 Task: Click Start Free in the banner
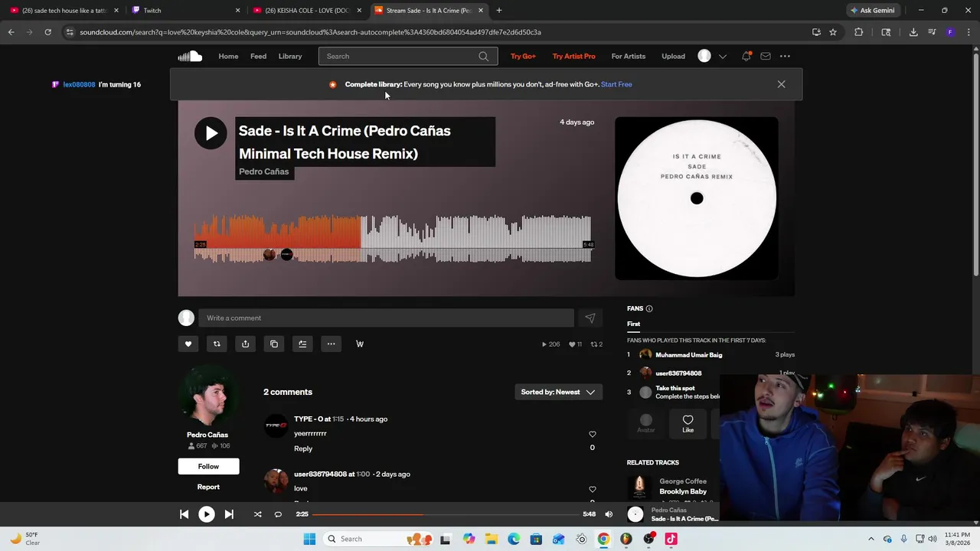616,84
